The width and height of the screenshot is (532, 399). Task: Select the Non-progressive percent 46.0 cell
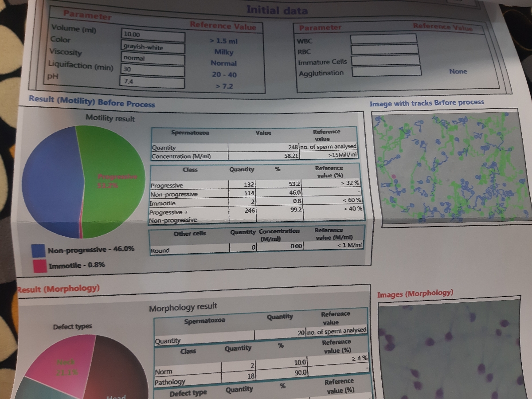click(280, 192)
